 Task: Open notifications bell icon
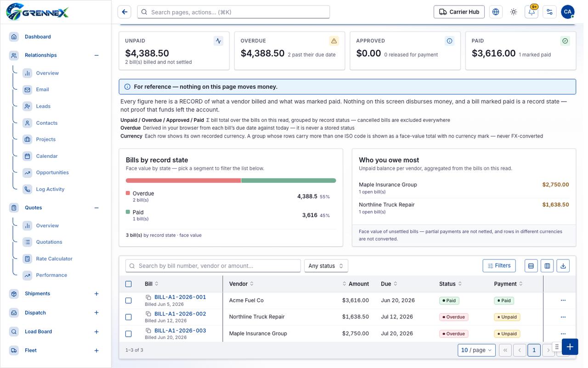click(531, 12)
